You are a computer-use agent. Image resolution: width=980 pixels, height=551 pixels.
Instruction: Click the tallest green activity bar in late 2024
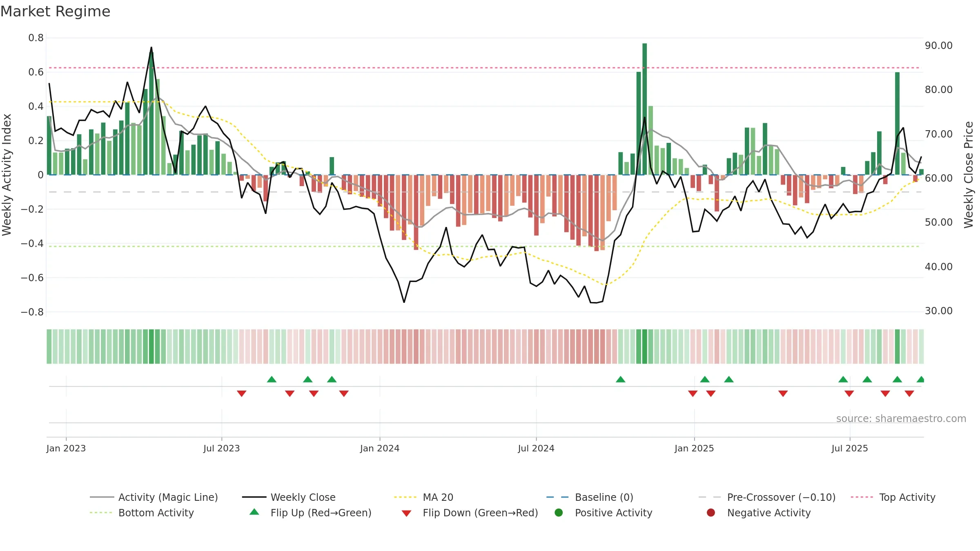[645, 109]
